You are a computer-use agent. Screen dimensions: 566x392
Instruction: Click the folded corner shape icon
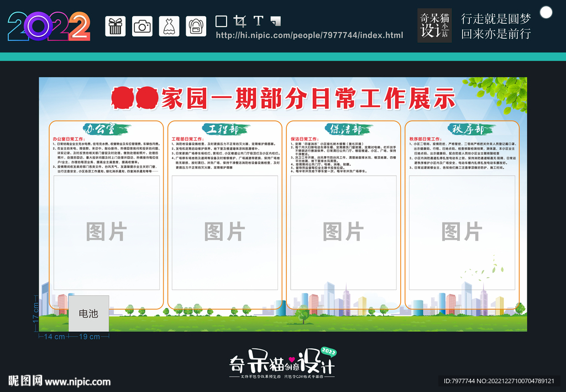pyautogui.click(x=276, y=22)
